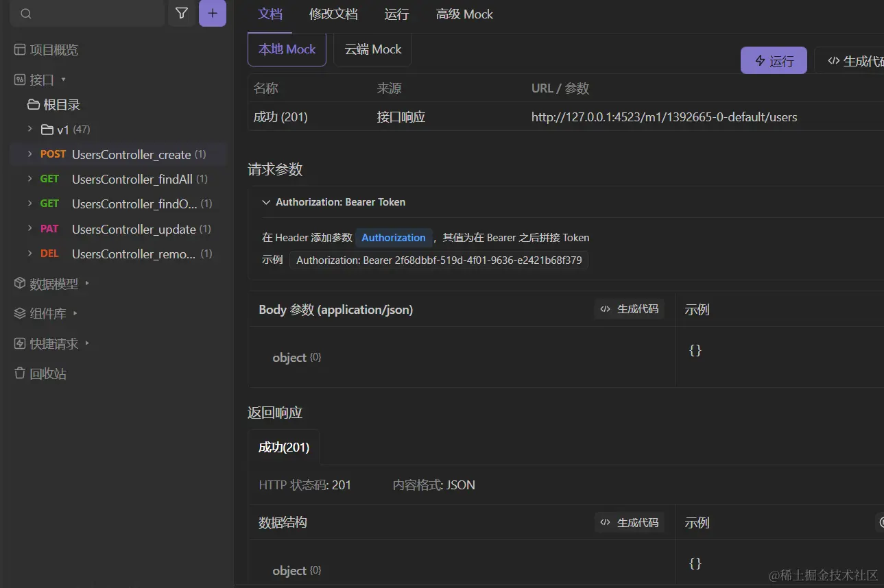Click the 接口响应 source cell
884x588 pixels.
point(401,117)
